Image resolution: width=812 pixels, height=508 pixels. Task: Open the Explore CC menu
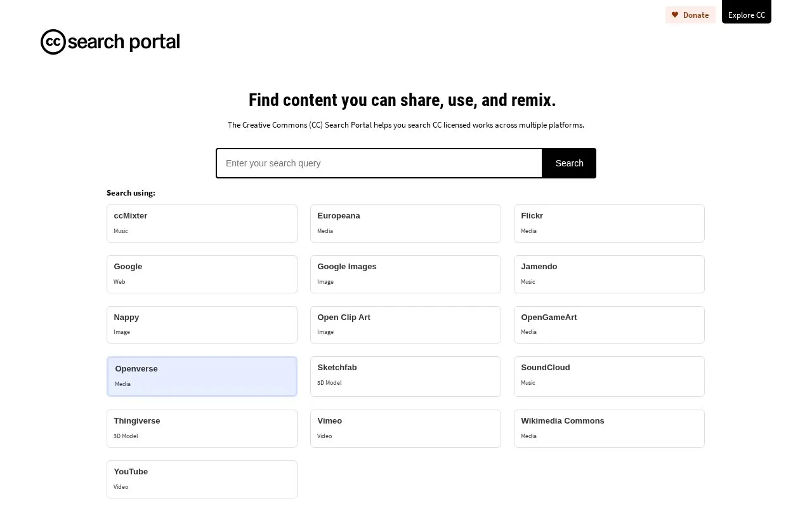tap(747, 12)
